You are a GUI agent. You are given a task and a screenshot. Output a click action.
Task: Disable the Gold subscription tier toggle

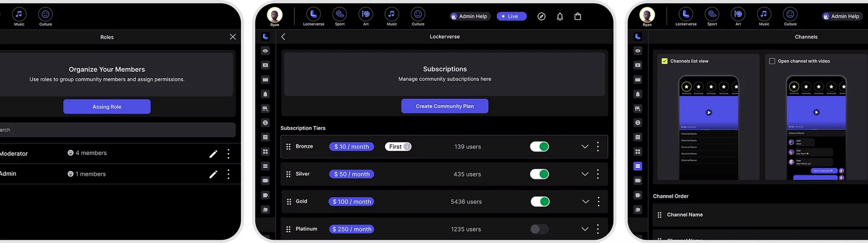[540, 202]
